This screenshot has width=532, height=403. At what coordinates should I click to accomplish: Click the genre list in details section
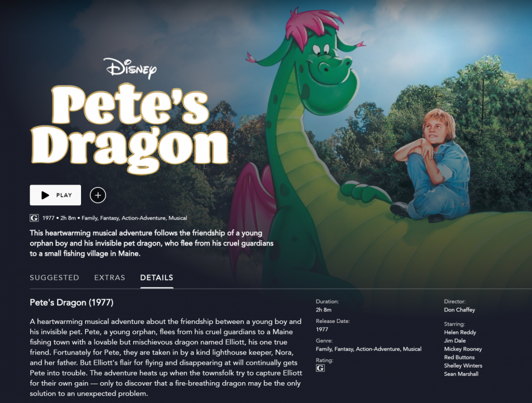tap(368, 349)
